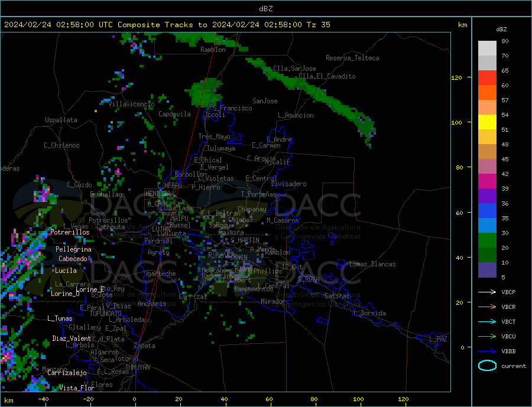Click the Pellegrina station label
Screen dimensions: 532x407
pos(74,249)
